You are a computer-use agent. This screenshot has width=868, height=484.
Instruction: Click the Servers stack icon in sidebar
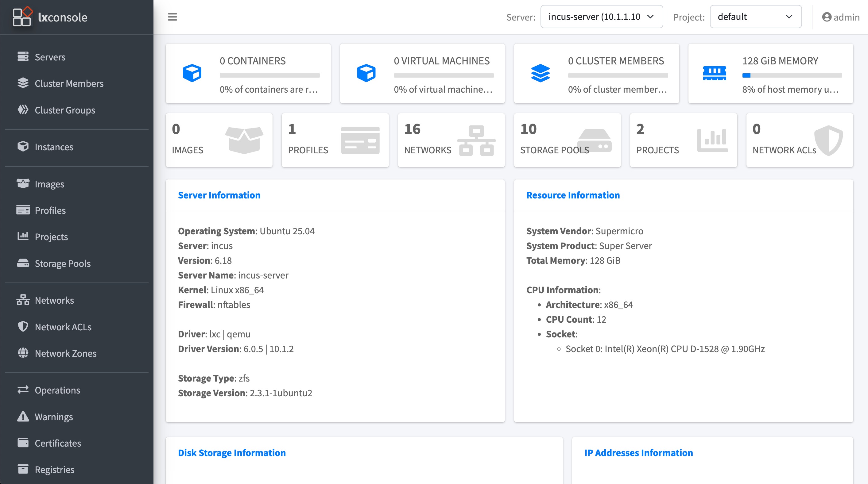[x=23, y=56]
